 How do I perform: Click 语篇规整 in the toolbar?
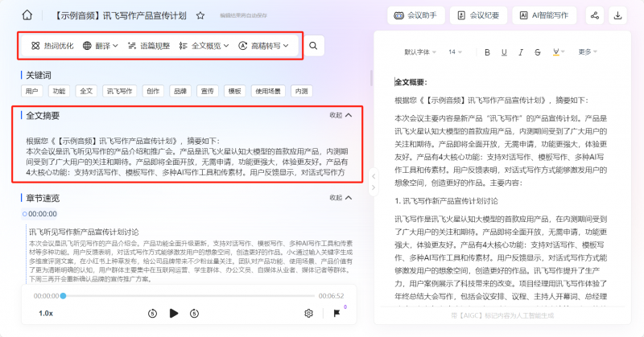point(149,46)
